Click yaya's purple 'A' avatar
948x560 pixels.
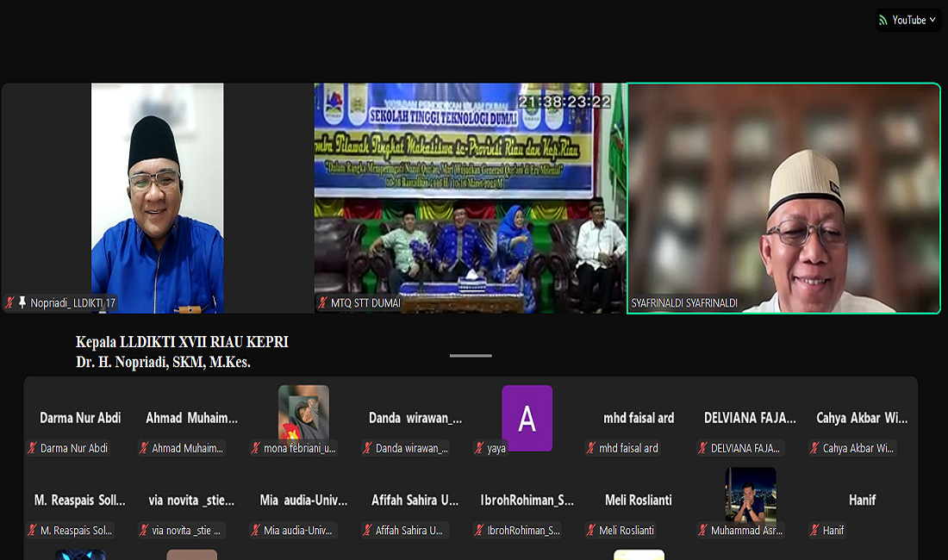point(527,418)
